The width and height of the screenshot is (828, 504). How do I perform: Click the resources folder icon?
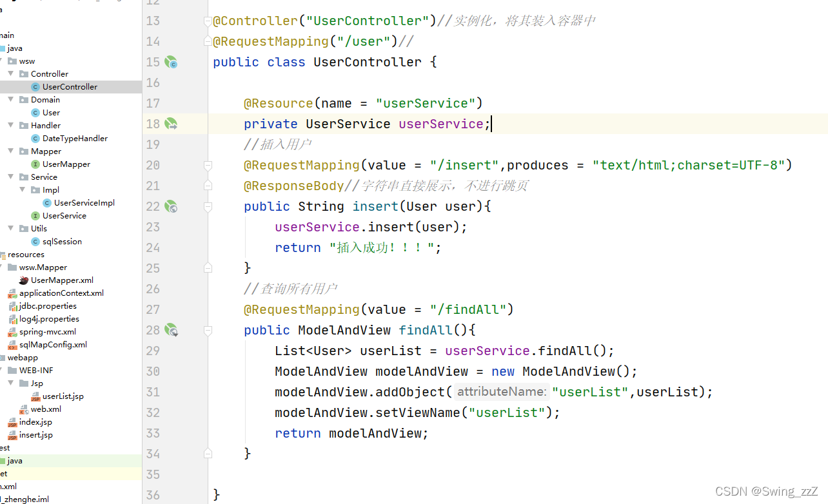[2, 255]
